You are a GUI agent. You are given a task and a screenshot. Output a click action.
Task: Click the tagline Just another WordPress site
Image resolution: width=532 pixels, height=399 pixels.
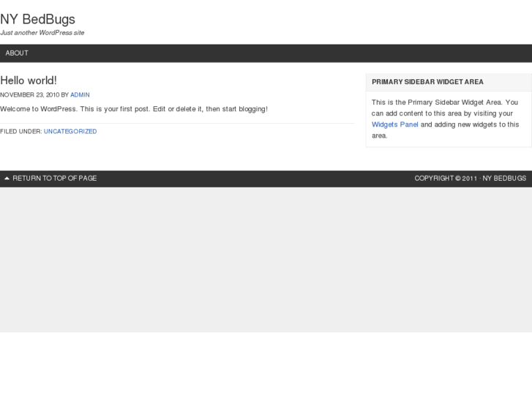pos(42,33)
